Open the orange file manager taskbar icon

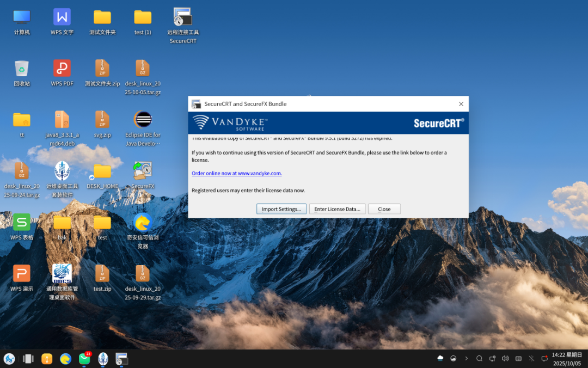47,359
